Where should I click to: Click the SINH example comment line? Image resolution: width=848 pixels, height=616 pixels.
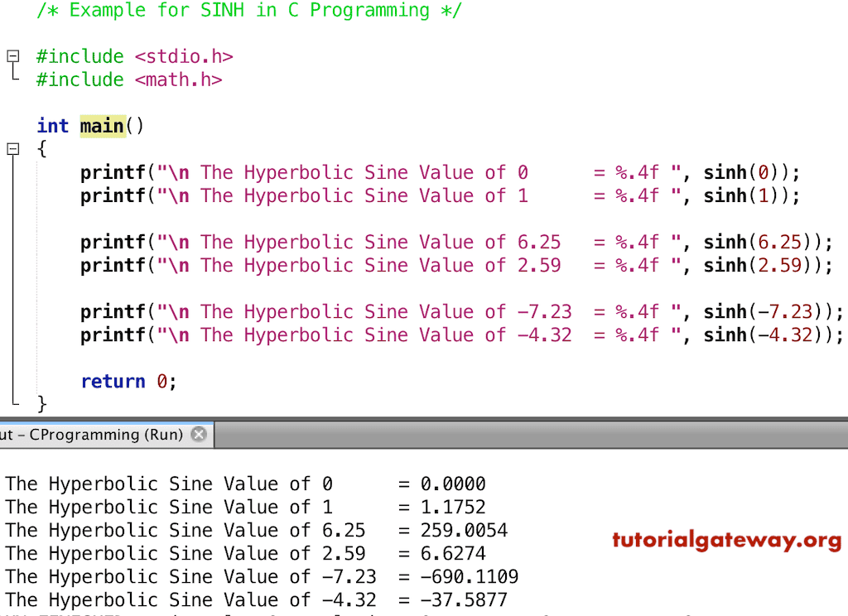(x=249, y=11)
